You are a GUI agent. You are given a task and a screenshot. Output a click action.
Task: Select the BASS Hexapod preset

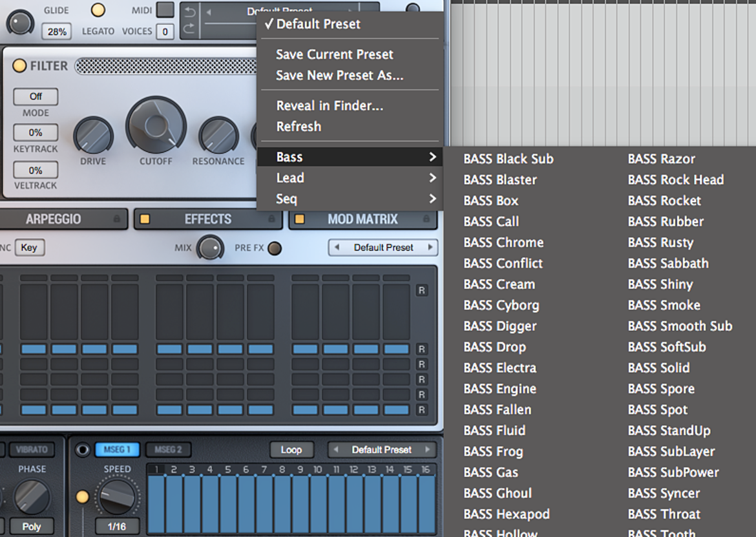point(507,514)
